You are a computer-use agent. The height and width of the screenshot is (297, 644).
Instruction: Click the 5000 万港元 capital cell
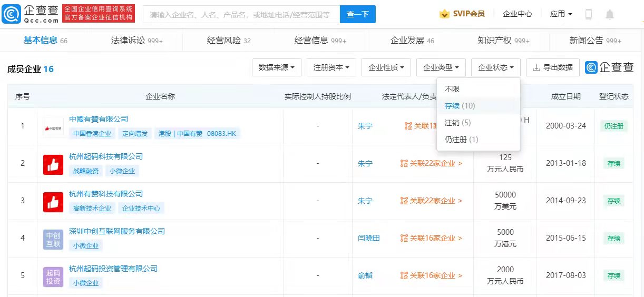point(505,238)
